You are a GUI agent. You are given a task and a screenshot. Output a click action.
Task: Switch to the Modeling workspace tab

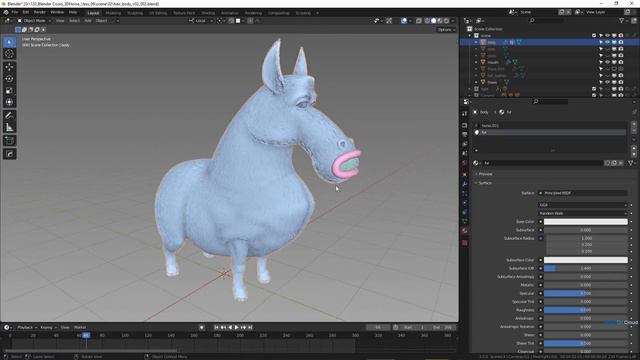pos(113,13)
